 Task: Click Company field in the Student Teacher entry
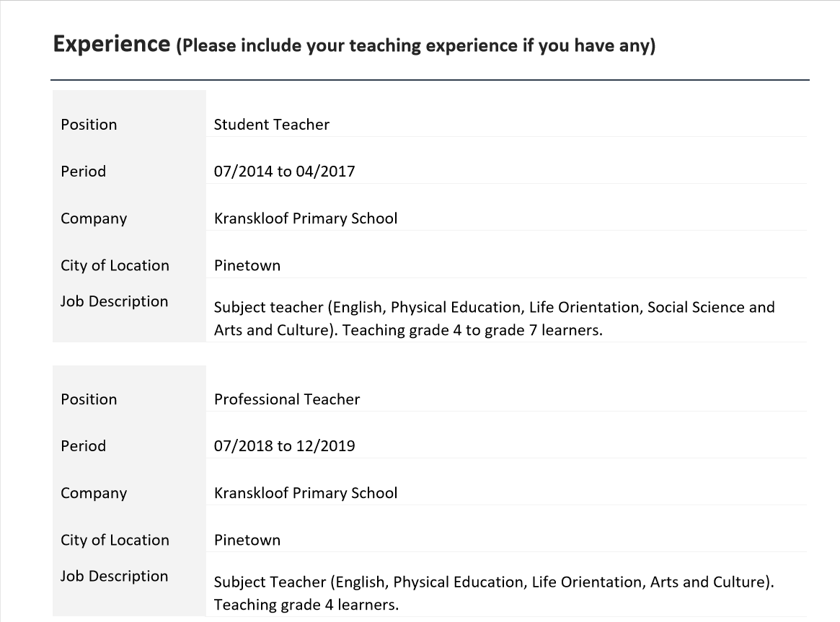point(305,218)
